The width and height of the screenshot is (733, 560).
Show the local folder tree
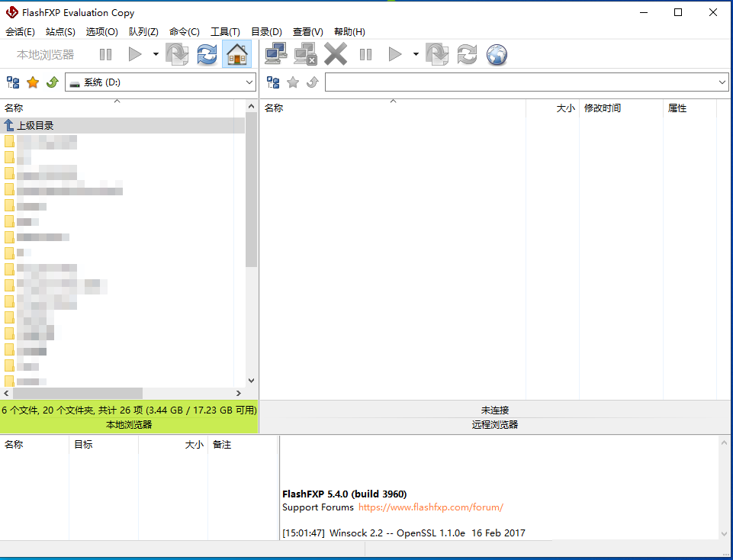click(13, 82)
